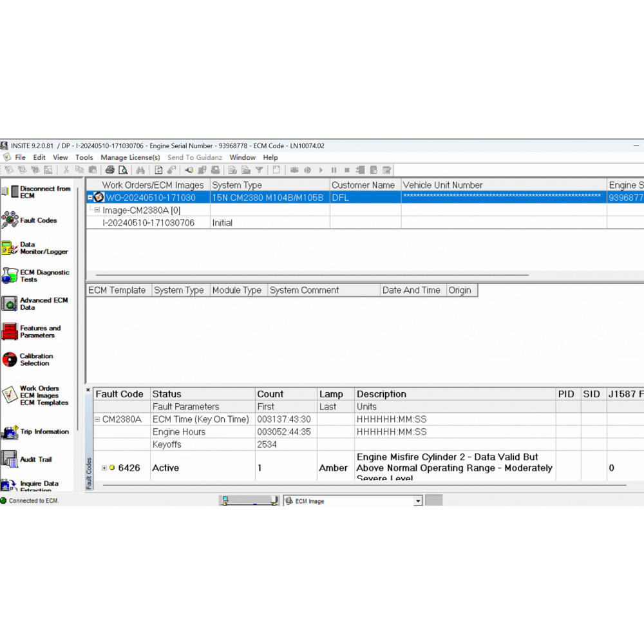Click the Print Preview toolbar icon

124,170
